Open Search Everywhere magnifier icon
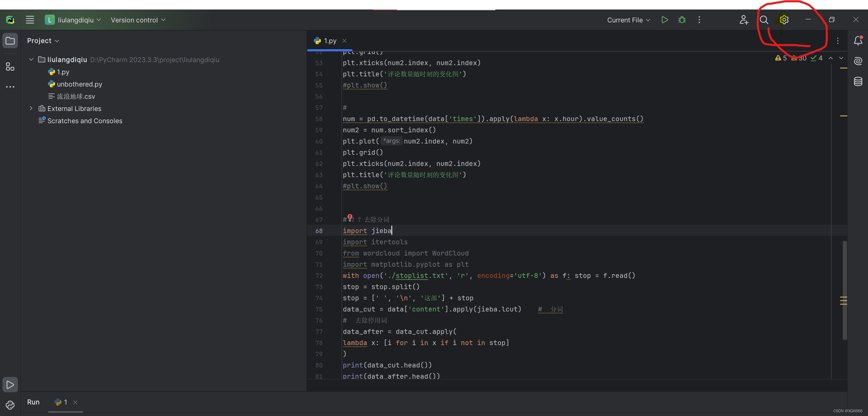The height and width of the screenshot is (416, 868). pos(764,20)
